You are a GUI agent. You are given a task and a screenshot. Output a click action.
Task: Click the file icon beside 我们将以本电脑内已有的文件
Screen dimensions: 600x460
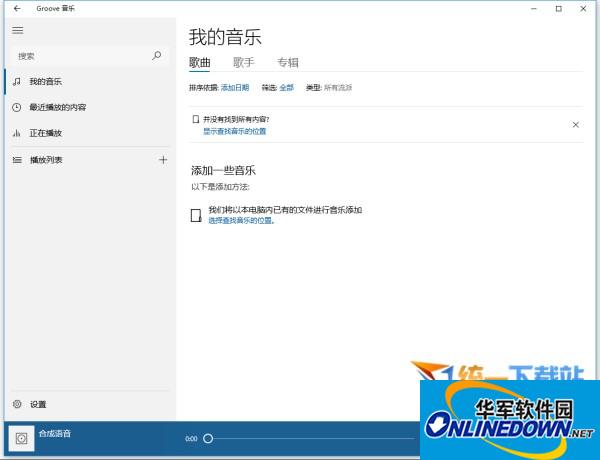coord(196,215)
